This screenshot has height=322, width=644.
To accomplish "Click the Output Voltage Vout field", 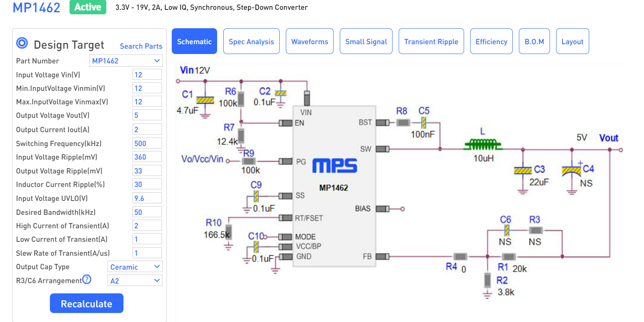I will point(147,115).
